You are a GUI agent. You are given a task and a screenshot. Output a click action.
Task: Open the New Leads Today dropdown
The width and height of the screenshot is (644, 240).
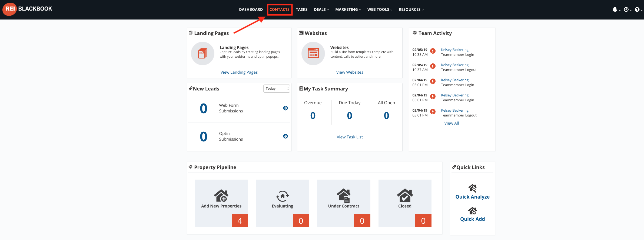point(277,89)
